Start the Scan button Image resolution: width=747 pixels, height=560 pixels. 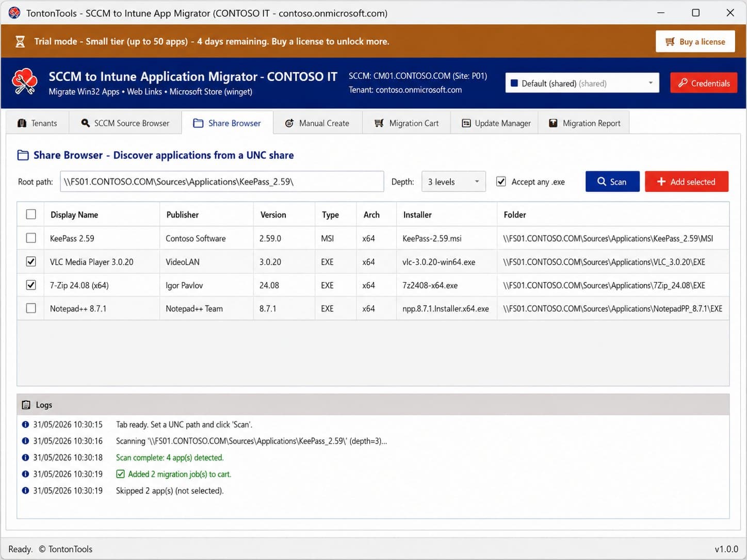pyautogui.click(x=612, y=182)
